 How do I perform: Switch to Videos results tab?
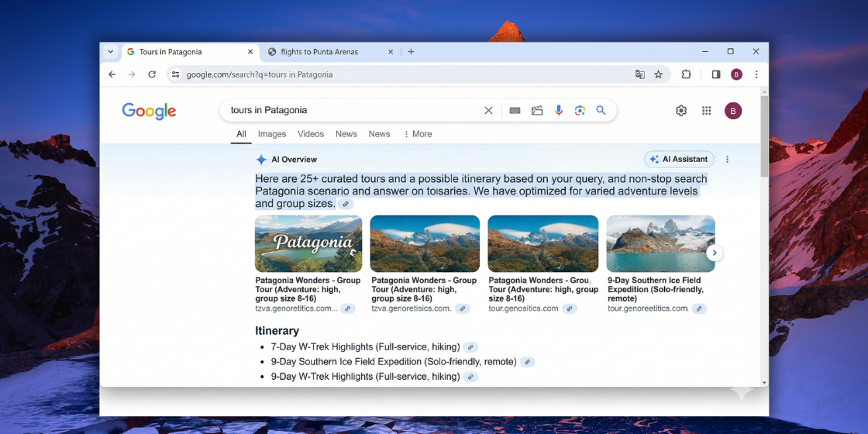pos(311,134)
